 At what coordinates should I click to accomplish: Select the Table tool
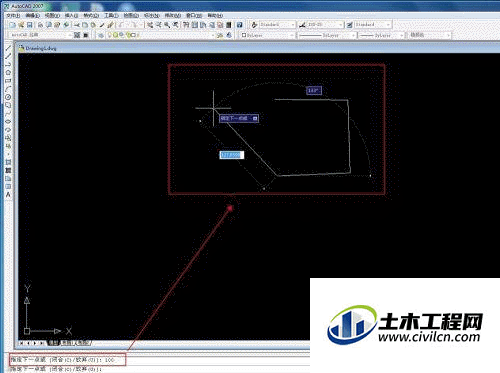[x=8, y=187]
